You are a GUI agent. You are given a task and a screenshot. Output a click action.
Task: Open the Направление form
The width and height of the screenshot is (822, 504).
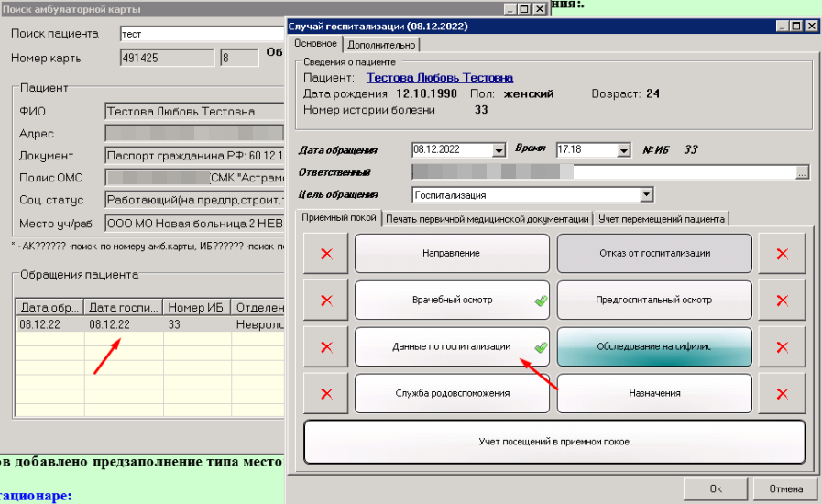(x=452, y=253)
